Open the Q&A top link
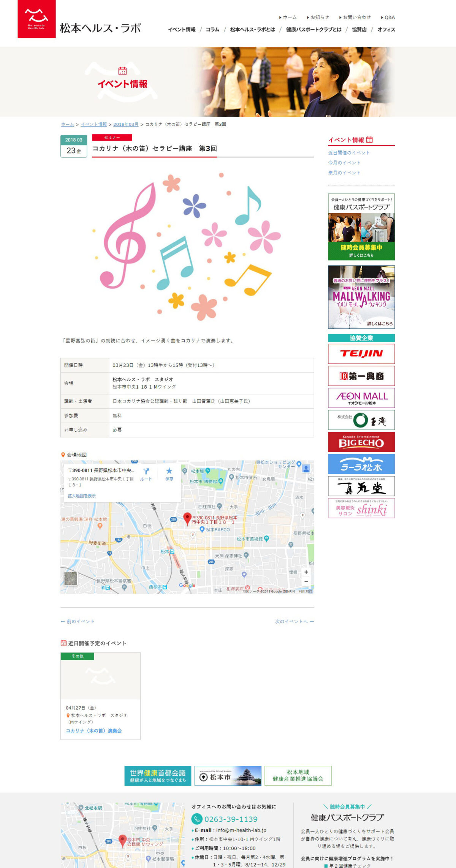 pyautogui.click(x=388, y=17)
